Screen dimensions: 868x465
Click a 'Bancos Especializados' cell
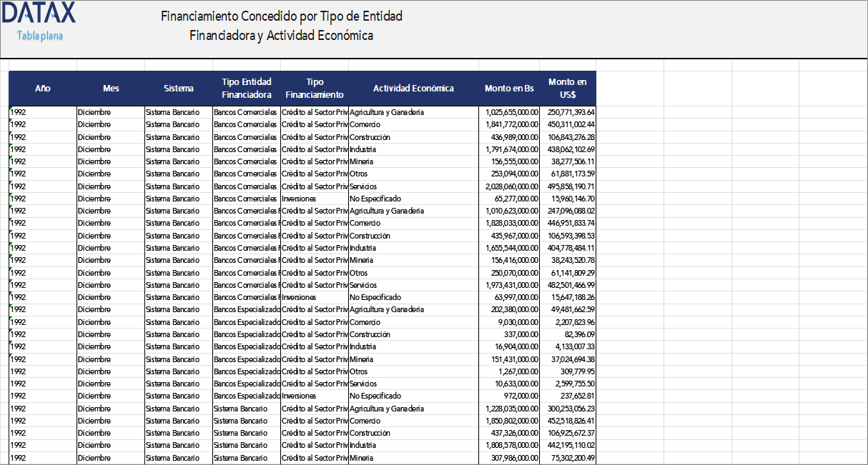click(x=245, y=309)
